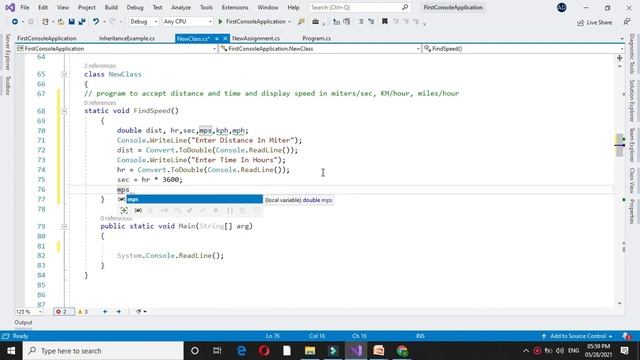640x360 pixels.
Task: Click the bookmark toolbar icon
Action: tap(384, 22)
